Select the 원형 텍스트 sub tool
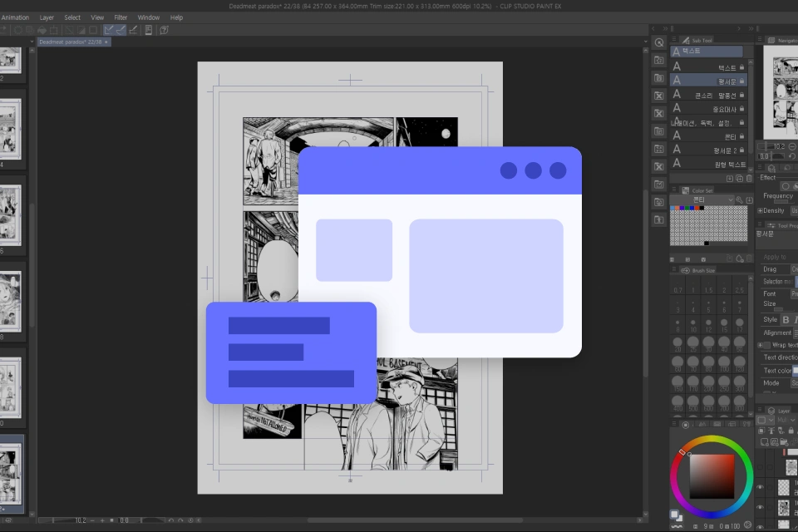The width and height of the screenshot is (798, 532). (x=708, y=164)
